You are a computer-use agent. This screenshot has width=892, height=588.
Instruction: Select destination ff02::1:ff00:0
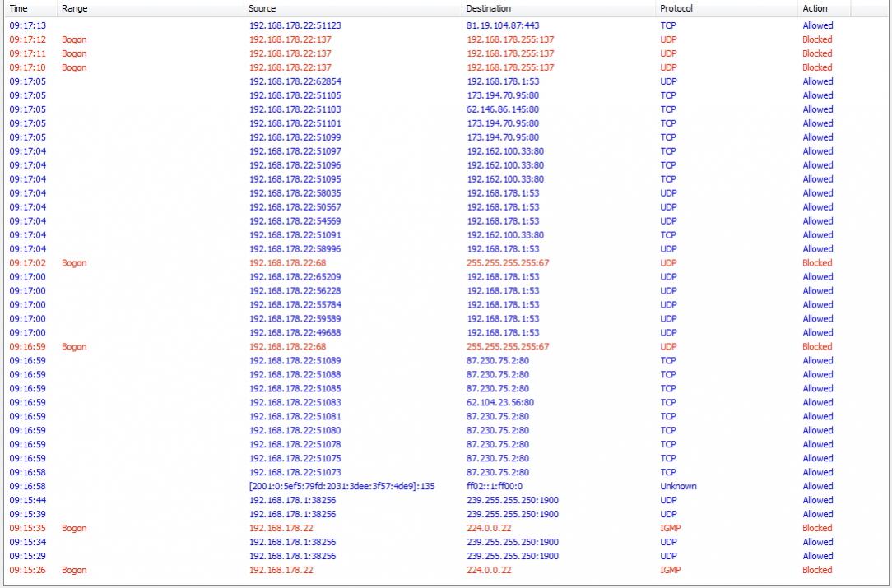[495, 486]
